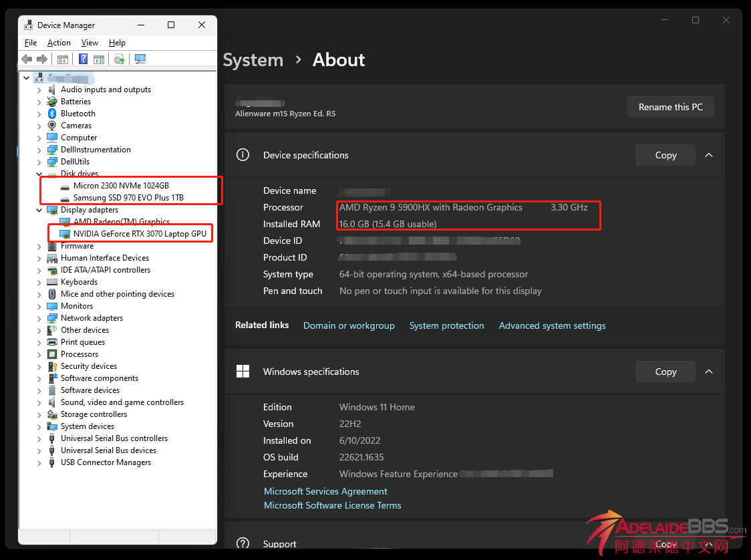Collapse the Display adapters node
751x560 pixels.
[x=39, y=210]
